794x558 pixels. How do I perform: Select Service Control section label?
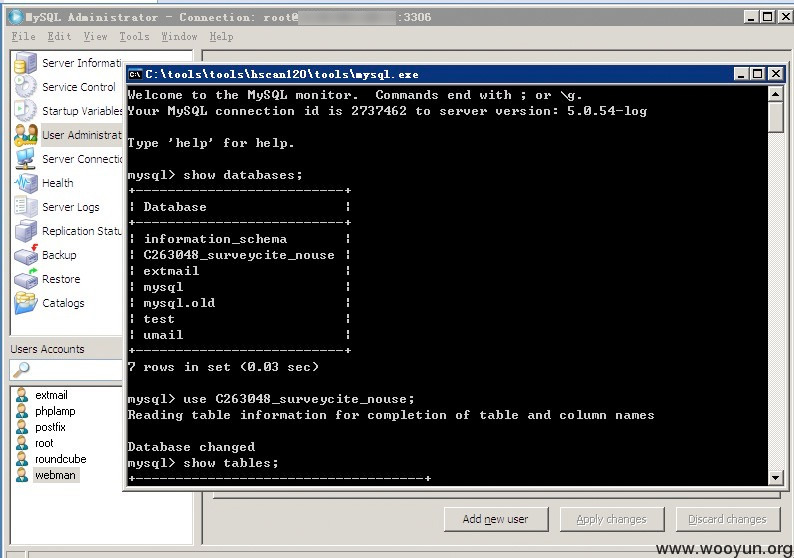point(79,87)
